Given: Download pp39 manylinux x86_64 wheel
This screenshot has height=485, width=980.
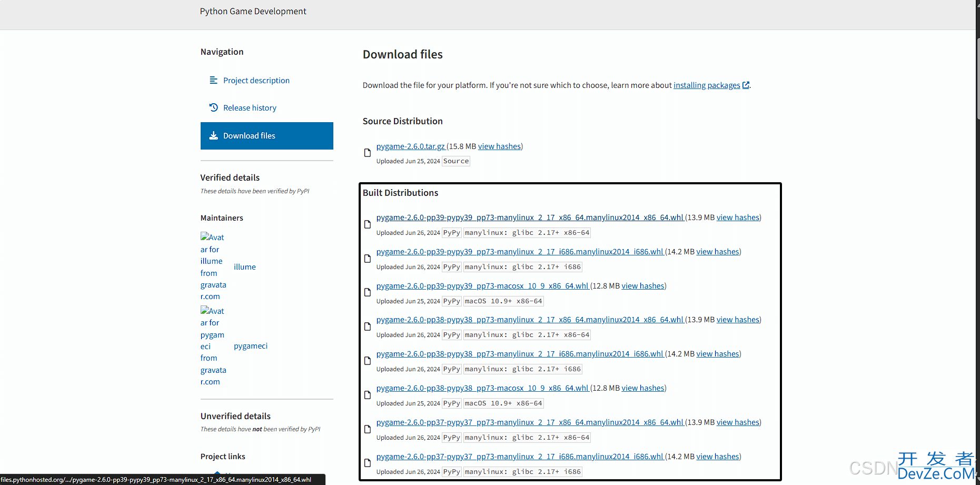Looking at the screenshot, I should [530, 217].
